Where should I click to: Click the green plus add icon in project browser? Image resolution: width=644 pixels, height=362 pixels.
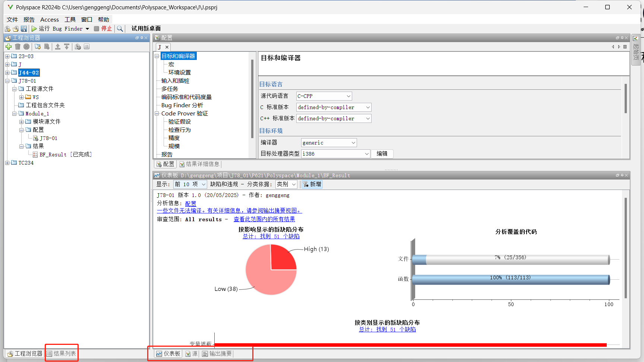click(9, 47)
